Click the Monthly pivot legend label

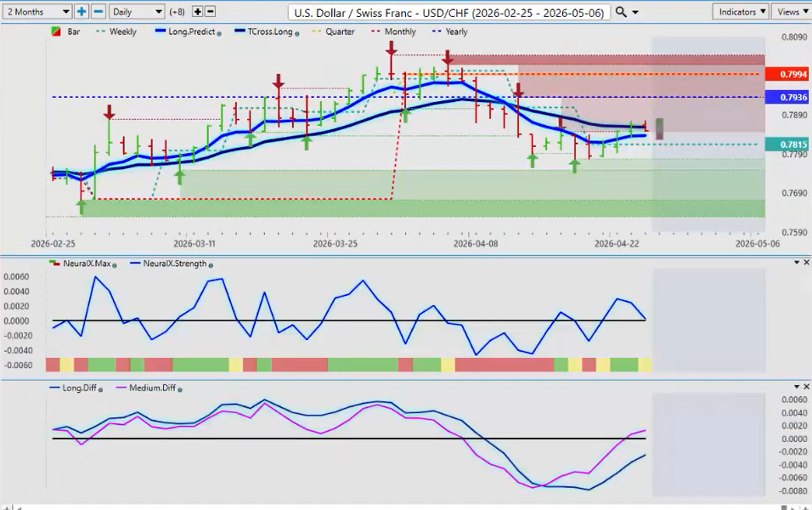point(399,31)
